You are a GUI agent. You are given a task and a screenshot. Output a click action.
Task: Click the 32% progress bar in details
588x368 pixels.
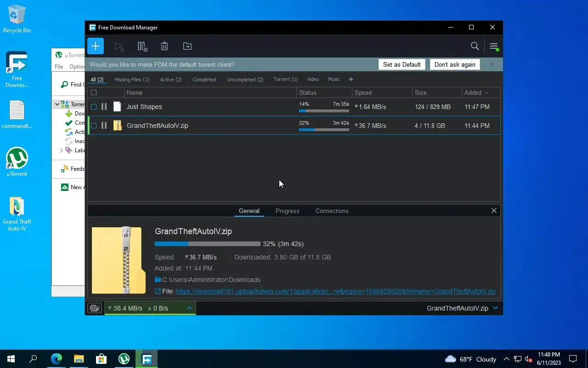(208, 244)
